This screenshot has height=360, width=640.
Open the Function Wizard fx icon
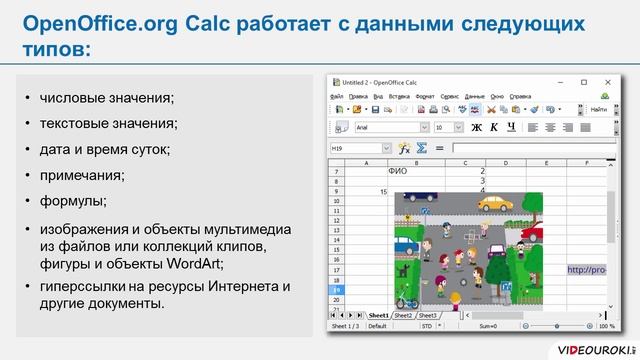[404, 148]
